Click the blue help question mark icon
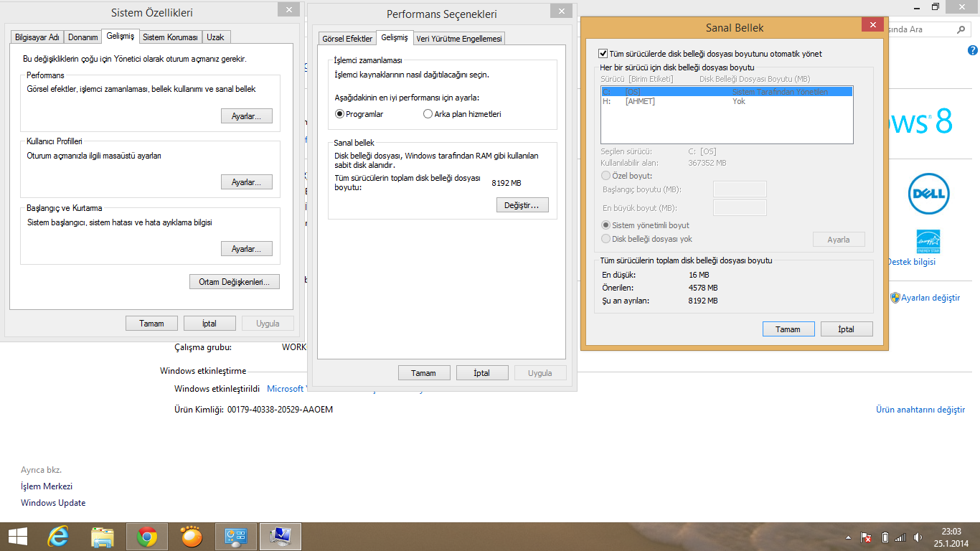This screenshot has width=980, height=551. [973, 50]
